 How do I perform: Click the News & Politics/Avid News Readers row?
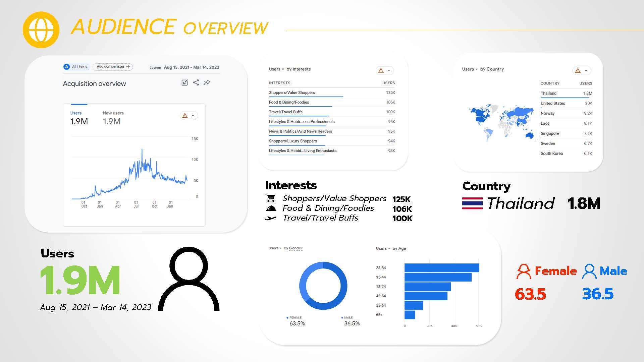coord(332,131)
